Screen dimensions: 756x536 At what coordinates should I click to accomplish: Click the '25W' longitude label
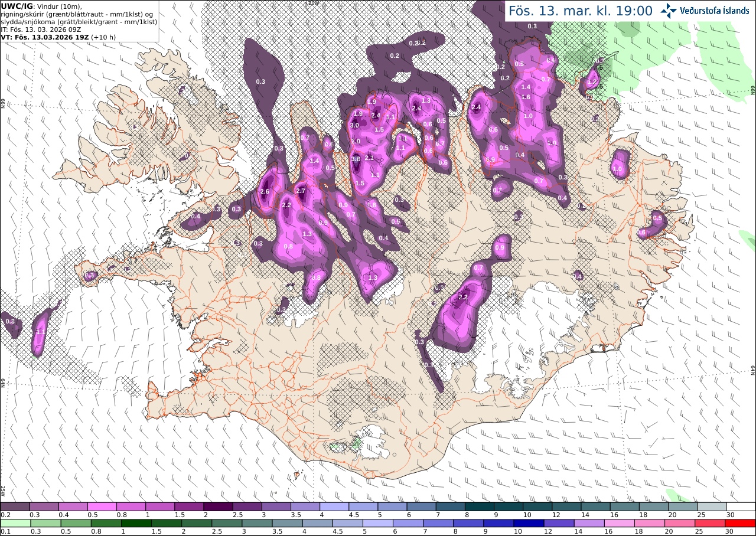click(3, 491)
